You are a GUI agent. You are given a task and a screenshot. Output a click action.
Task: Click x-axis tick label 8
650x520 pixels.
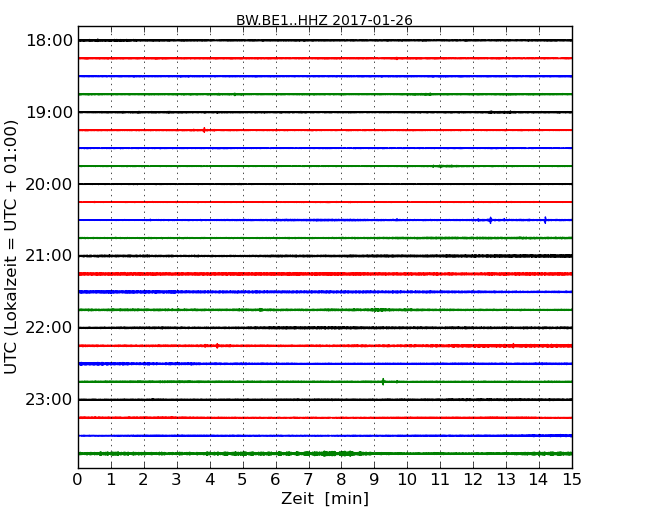click(x=341, y=480)
